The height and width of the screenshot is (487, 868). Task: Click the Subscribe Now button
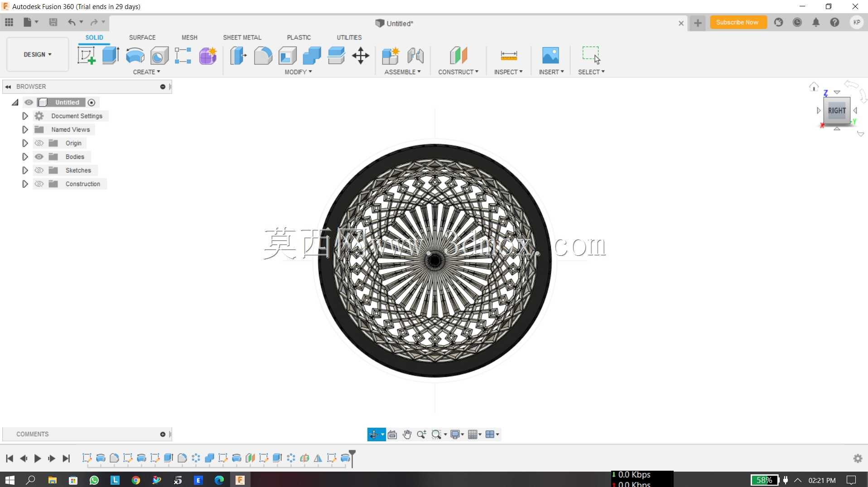click(x=738, y=22)
